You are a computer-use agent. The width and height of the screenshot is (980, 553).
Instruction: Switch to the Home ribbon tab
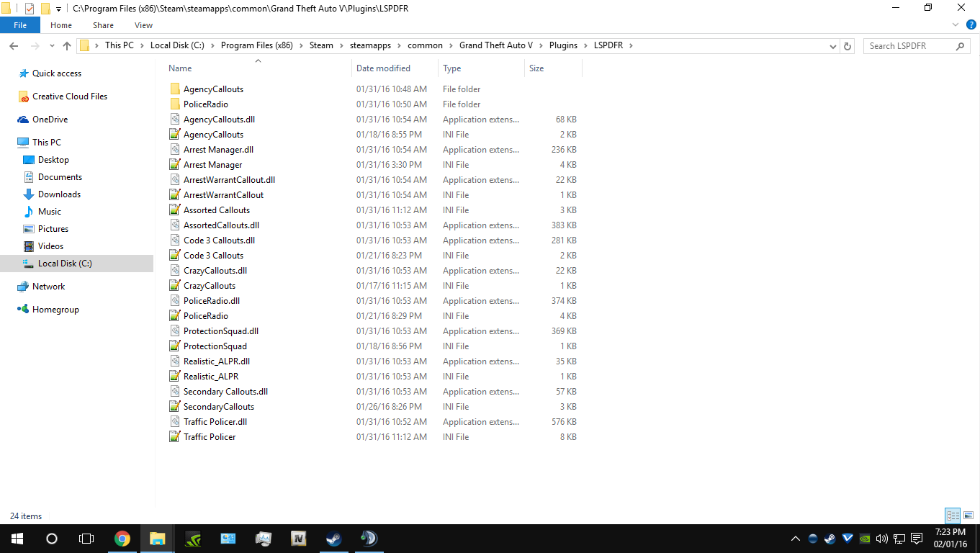61,25
